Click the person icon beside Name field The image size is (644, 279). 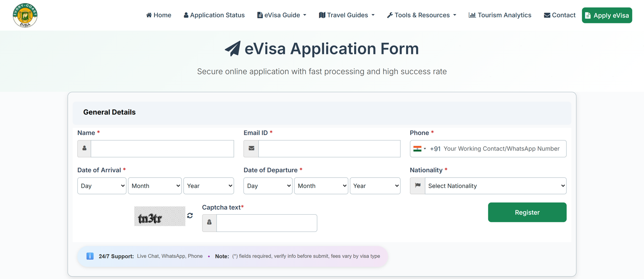coord(84,149)
